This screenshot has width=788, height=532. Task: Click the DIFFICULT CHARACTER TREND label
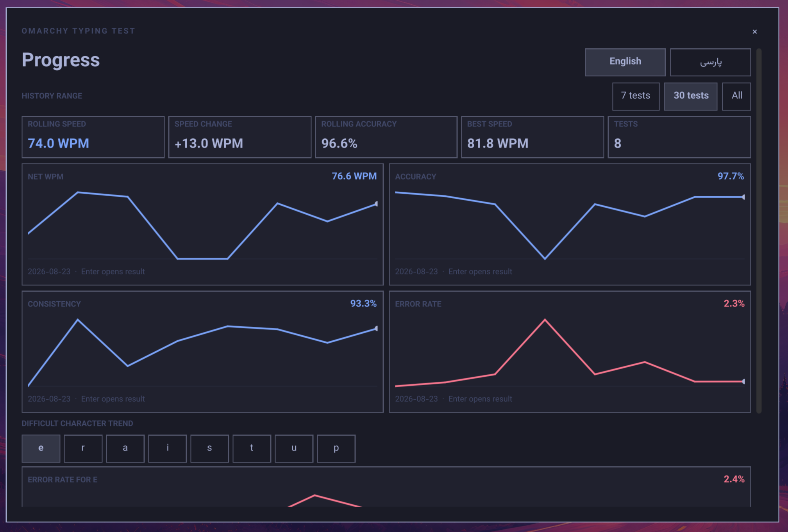click(x=77, y=423)
